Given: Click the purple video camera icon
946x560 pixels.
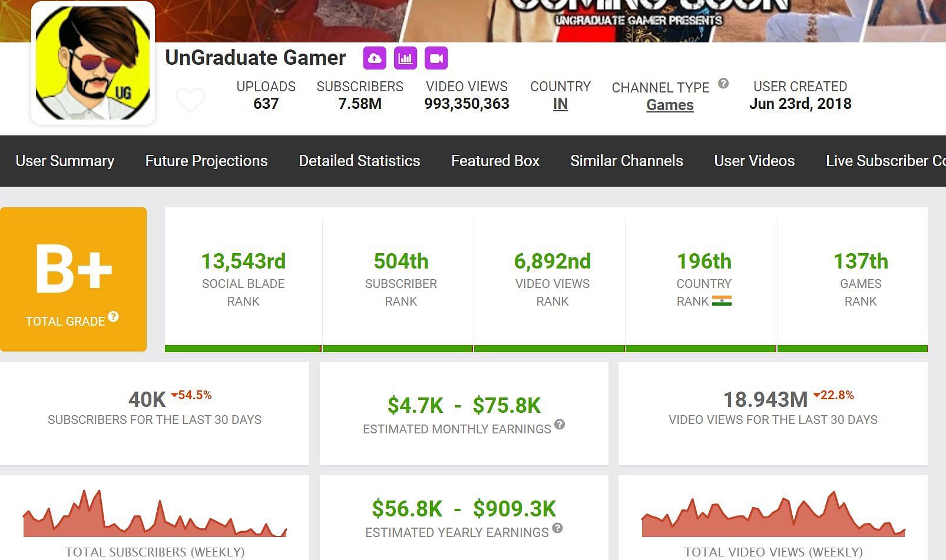Looking at the screenshot, I should (x=436, y=58).
